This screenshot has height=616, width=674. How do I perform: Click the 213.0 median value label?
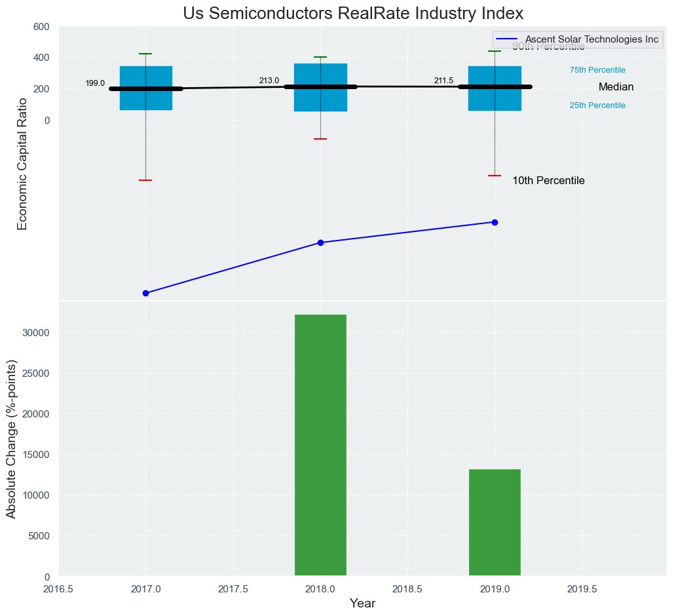269,81
